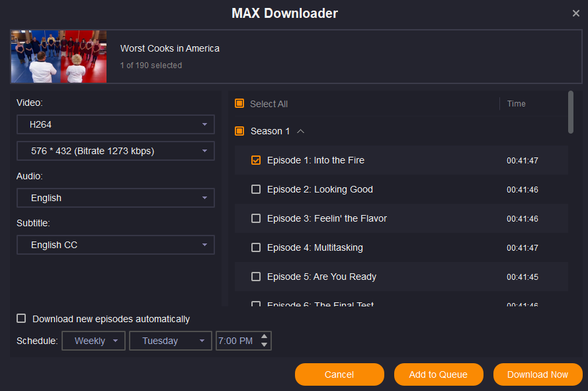This screenshot has width=588, height=391.
Task: Click the Worst Cooks in America thumbnail
Action: [59, 57]
